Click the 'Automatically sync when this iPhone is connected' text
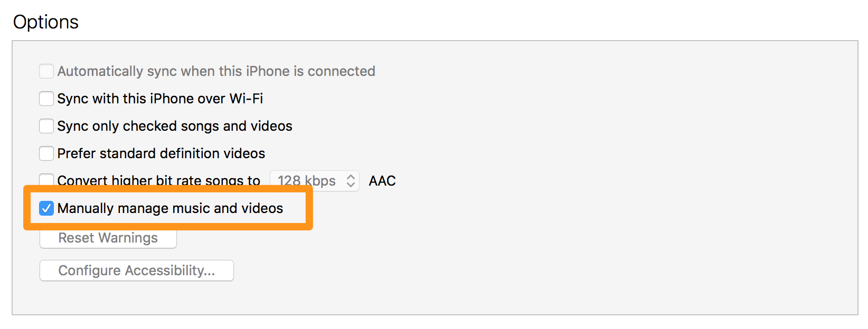Image resolution: width=868 pixels, height=329 pixels. tap(216, 71)
